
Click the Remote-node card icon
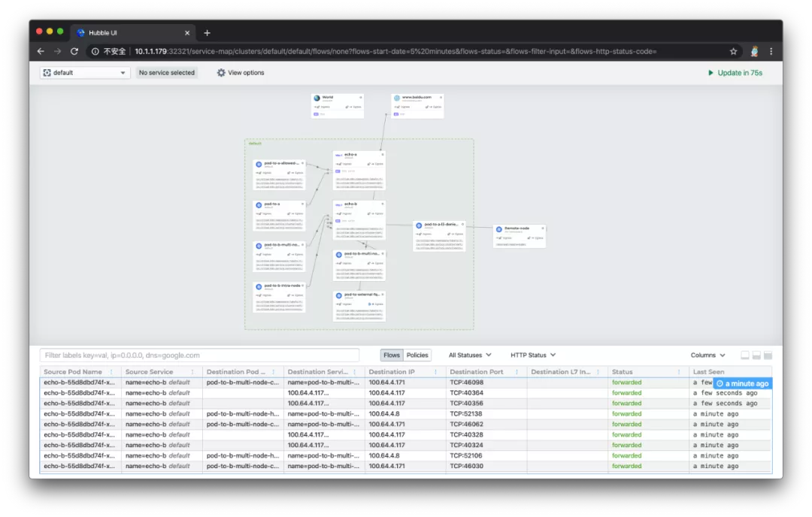point(499,228)
